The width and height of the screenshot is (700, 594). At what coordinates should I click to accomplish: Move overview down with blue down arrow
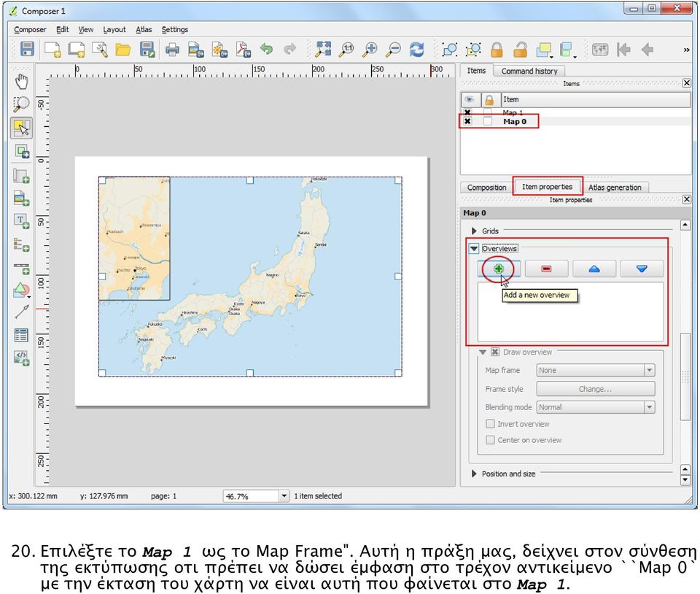pyautogui.click(x=642, y=269)
